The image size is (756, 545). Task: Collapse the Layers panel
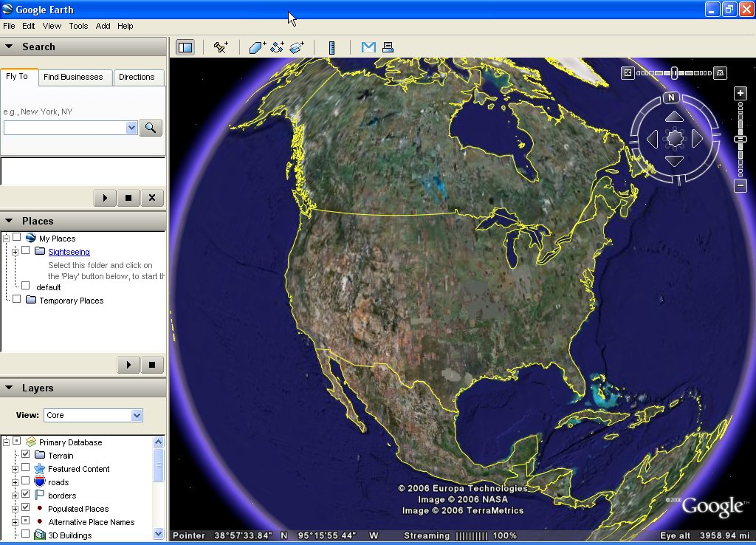pyautogui.click(x=9, y=387)
